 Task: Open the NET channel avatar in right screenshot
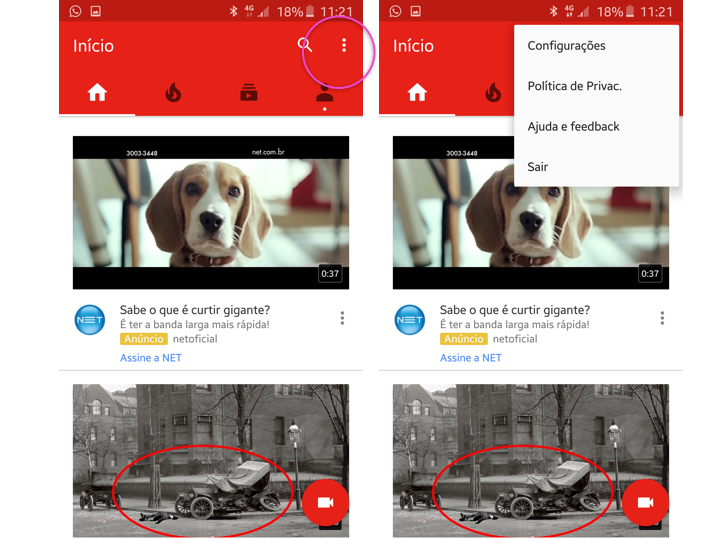[x=410, y=320]
